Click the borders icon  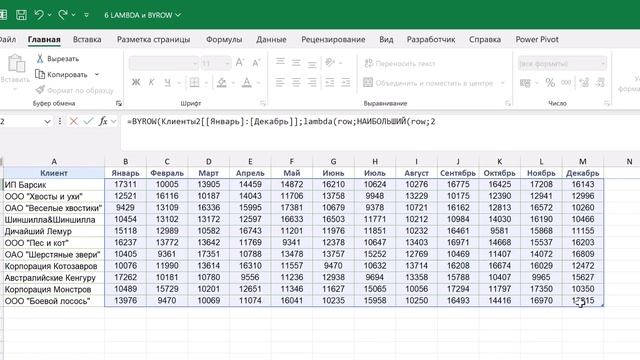tap(194, 82)
